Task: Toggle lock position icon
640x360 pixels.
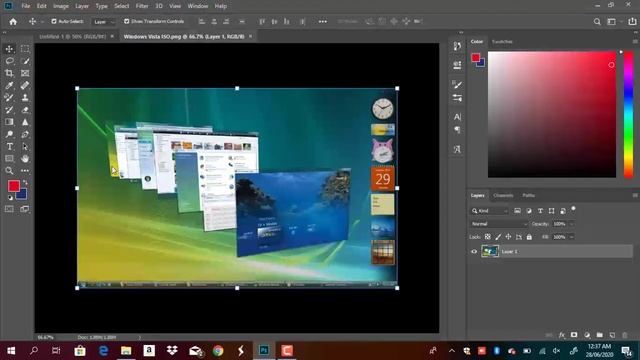Action: pos(508,237)
